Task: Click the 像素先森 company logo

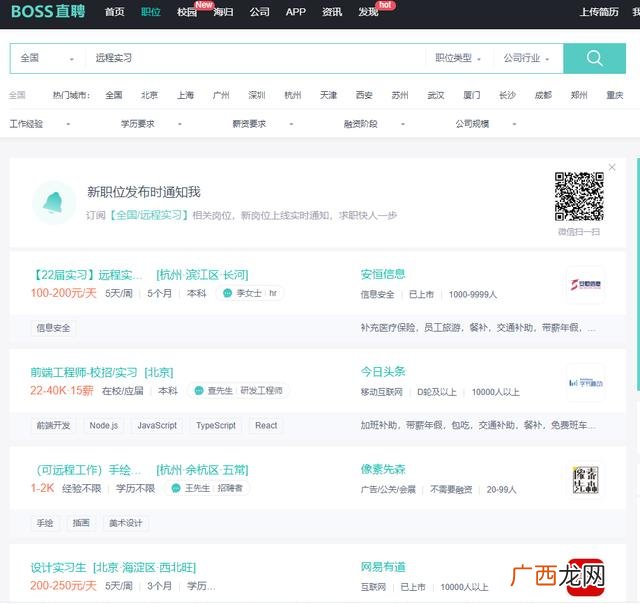Action: pos(585,480)
